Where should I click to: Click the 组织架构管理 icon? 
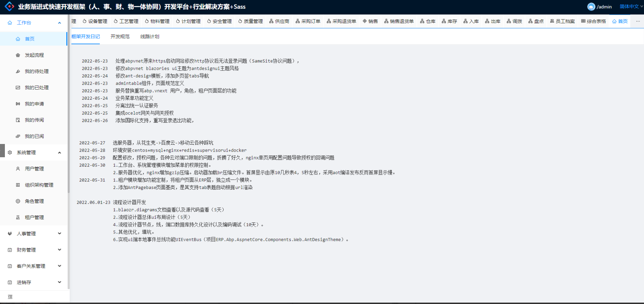point(18,185)
